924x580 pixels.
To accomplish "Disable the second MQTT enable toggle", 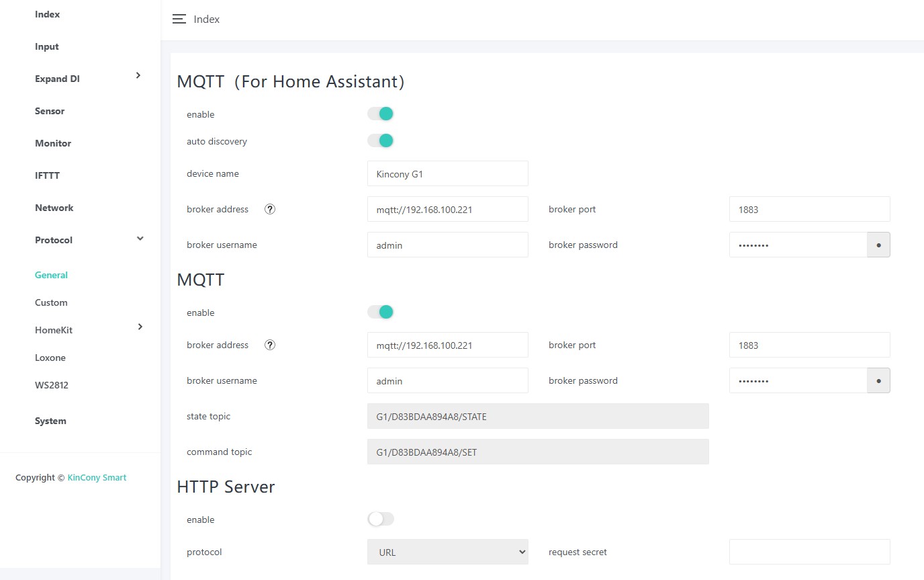I will tap(381, 312).
